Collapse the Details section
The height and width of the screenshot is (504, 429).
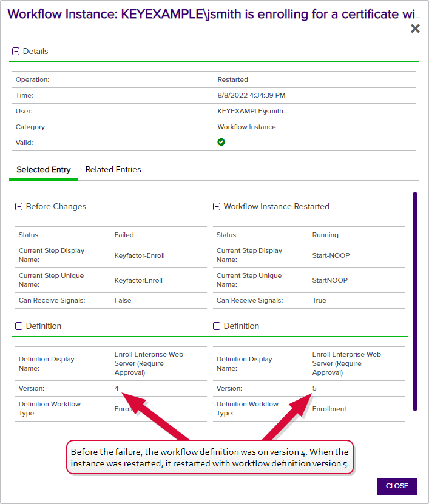tap(16, 51)
